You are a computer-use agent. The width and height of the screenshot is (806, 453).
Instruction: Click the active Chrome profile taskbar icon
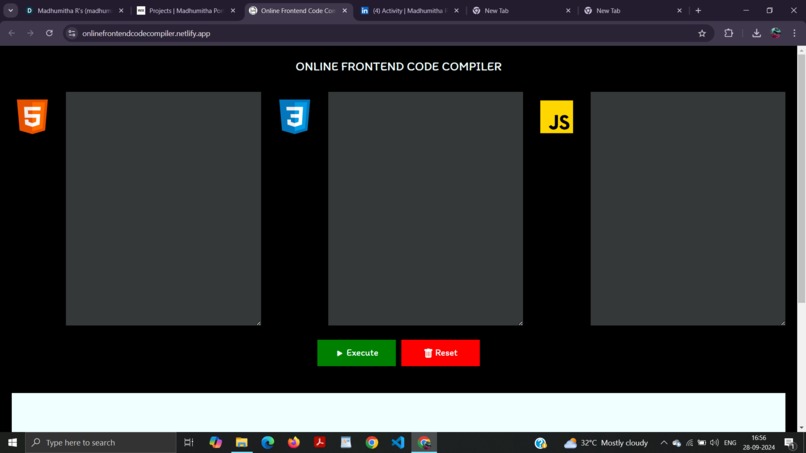click(x=424, y=442)
